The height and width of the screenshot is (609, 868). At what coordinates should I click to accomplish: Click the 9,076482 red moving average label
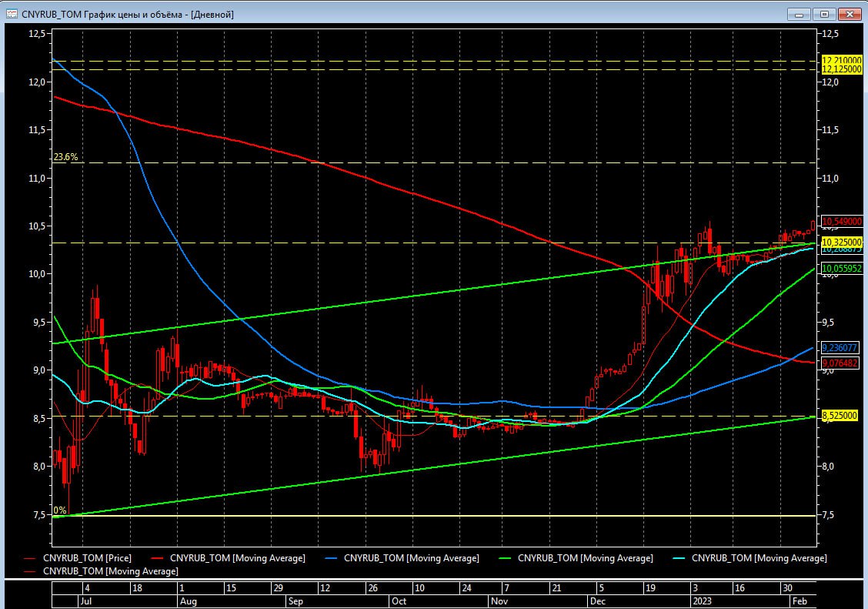click(840, 363)
